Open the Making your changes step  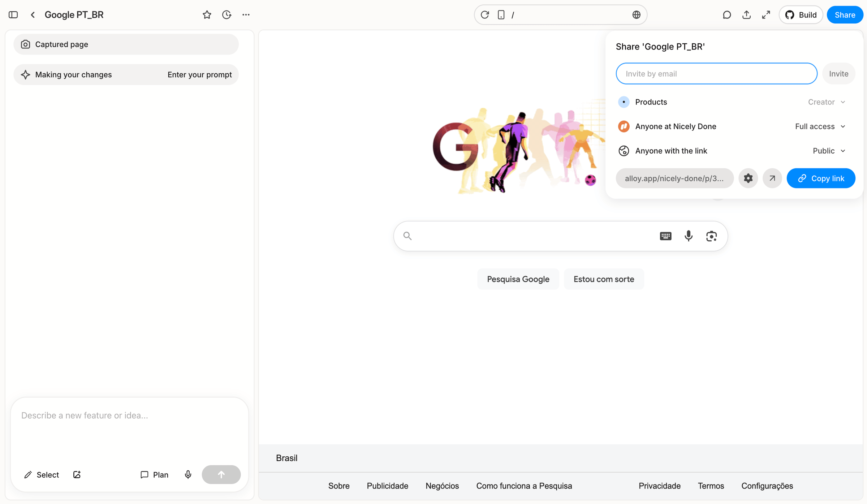(126, 74)
